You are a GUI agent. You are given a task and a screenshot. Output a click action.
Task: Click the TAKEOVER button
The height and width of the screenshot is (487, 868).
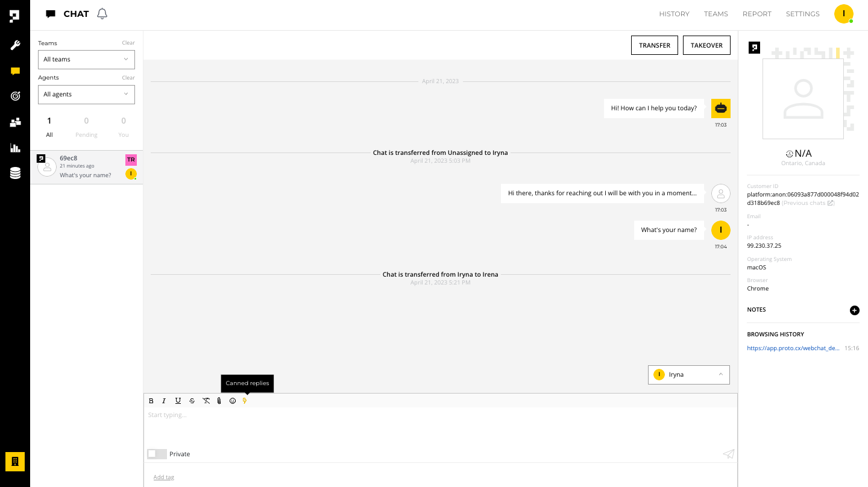tap(706, 45)
